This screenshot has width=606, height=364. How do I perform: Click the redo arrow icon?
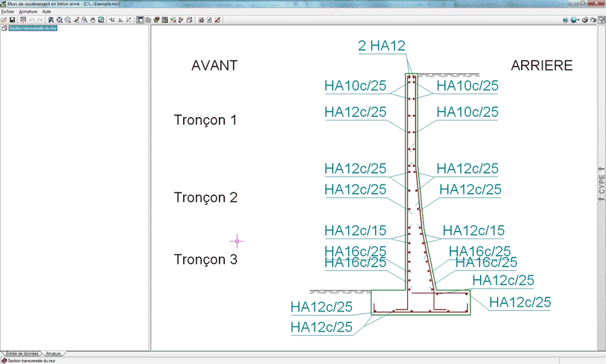pos(40,20)
